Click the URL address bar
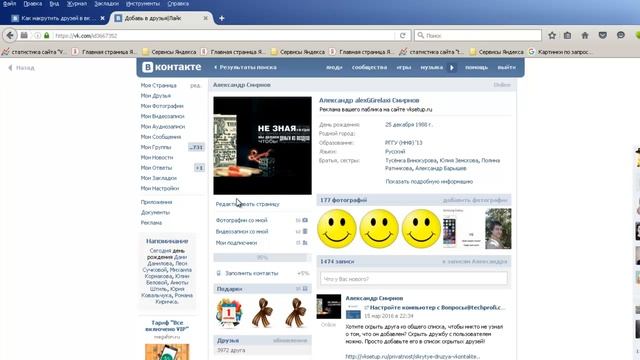Viewport: 640px width, 360px height. tap(224, 36)
